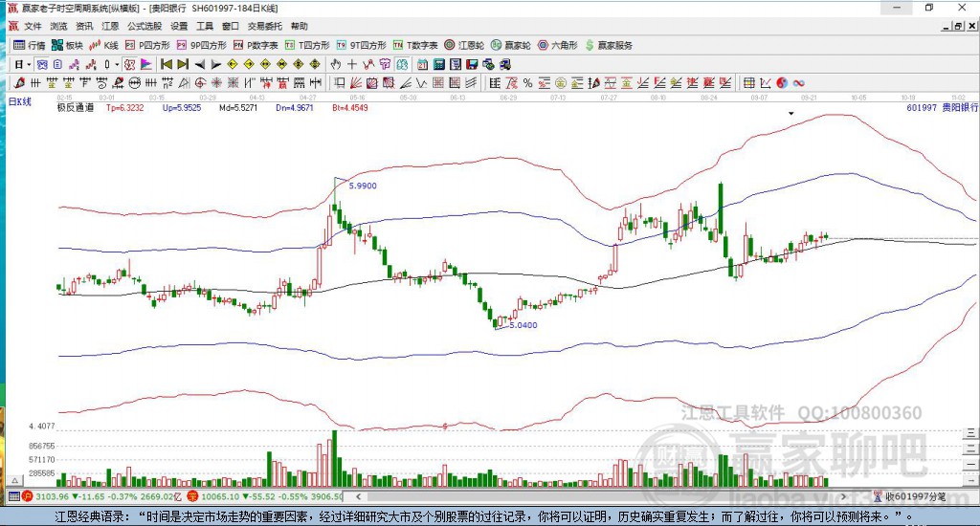Select the crosshair plus cursor tool
Viewport: 980px width, 526px height.
[x=352, y=64]
